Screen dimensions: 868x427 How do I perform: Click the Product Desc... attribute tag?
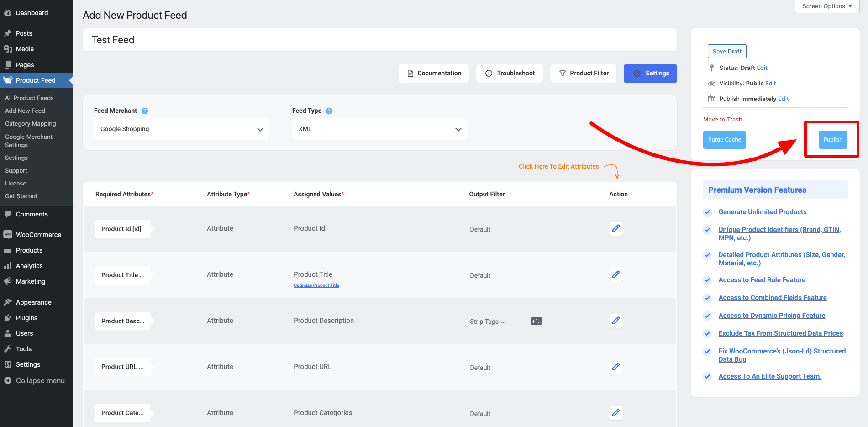123,321
